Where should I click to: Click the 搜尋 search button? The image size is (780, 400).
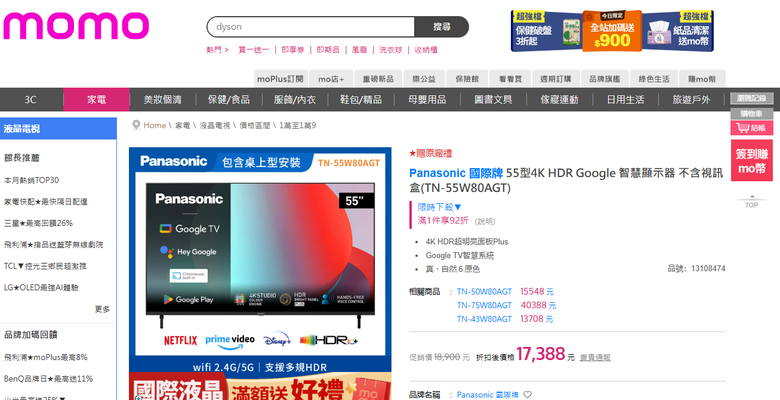442,27
